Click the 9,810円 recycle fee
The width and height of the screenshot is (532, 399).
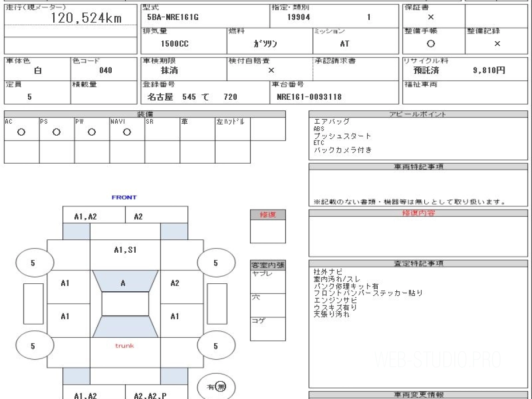pos(489,70)
